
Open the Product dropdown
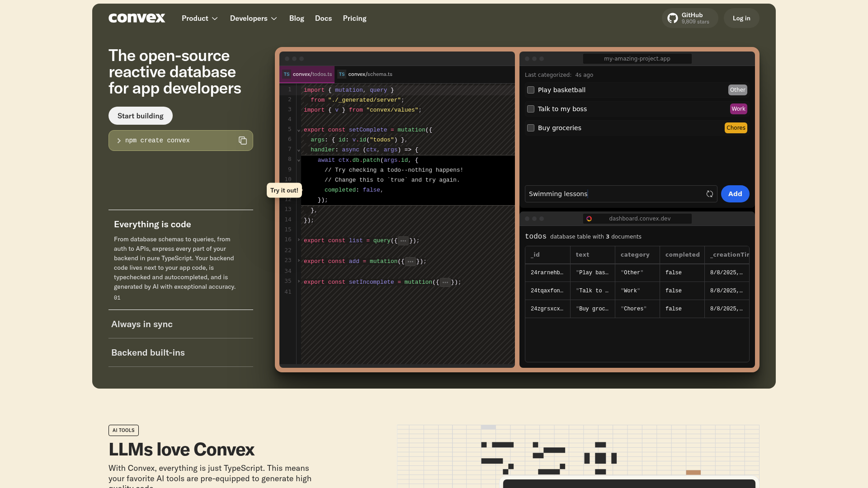(x=199, y=18)
